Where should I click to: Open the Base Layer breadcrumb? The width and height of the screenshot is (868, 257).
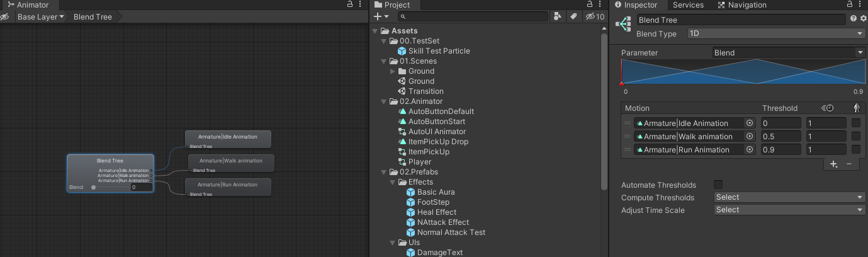click(x=41, y=17)
